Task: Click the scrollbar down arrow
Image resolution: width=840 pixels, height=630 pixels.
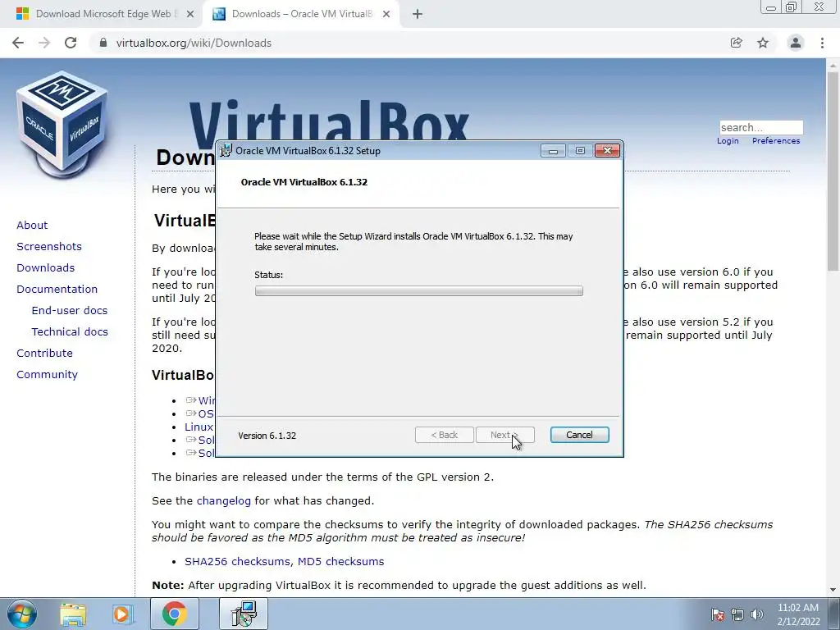Action: 833,591
